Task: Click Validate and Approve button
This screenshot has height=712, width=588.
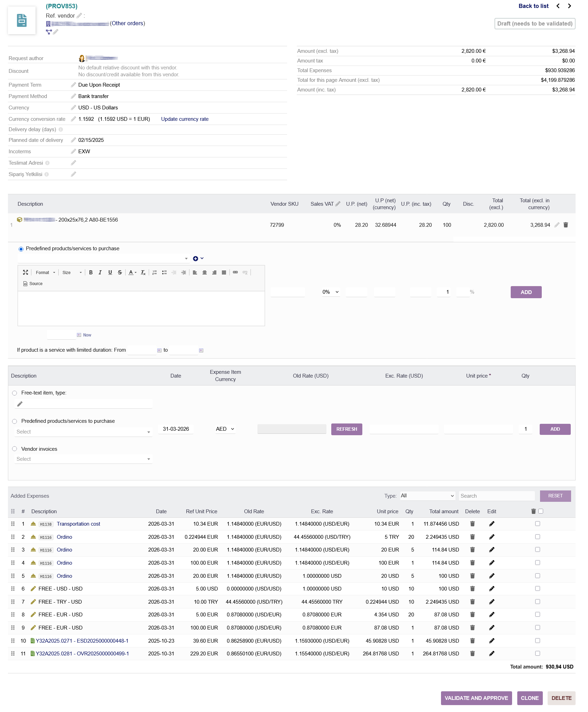Action: click(x=476, y=698)
